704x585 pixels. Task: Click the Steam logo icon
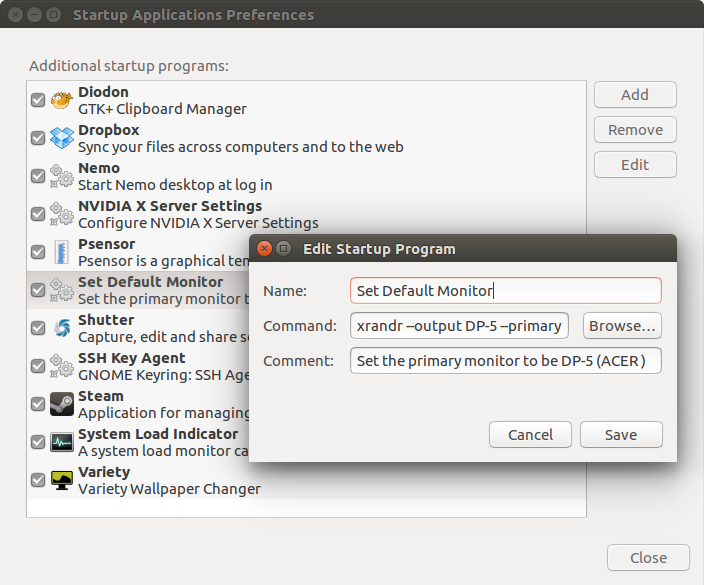62,404
